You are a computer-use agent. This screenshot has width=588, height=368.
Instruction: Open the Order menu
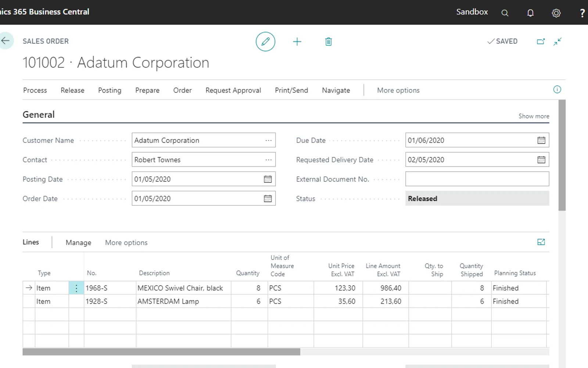pyautogui.click(x=182, y=90)
